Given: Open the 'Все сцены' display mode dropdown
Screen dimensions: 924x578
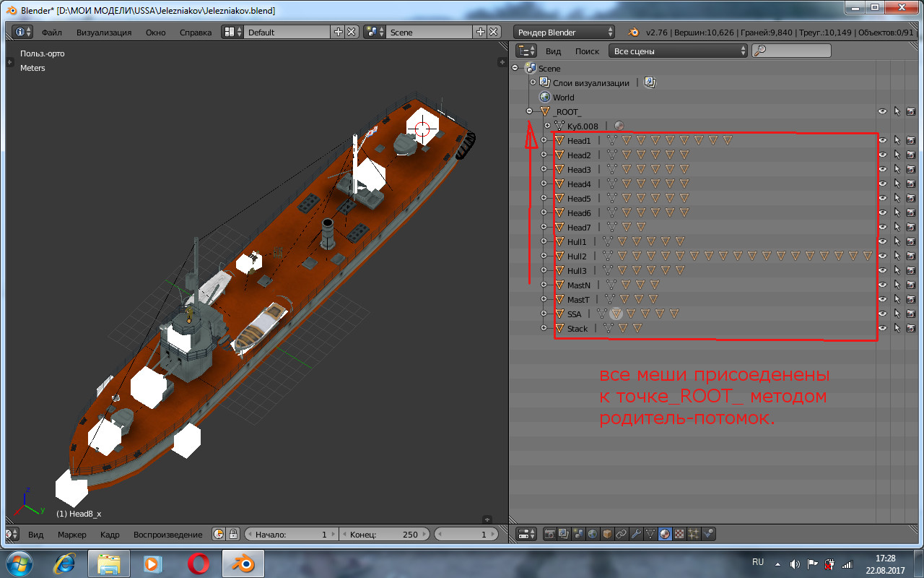Looking at the screenshot, I should (x=679, y=51).
